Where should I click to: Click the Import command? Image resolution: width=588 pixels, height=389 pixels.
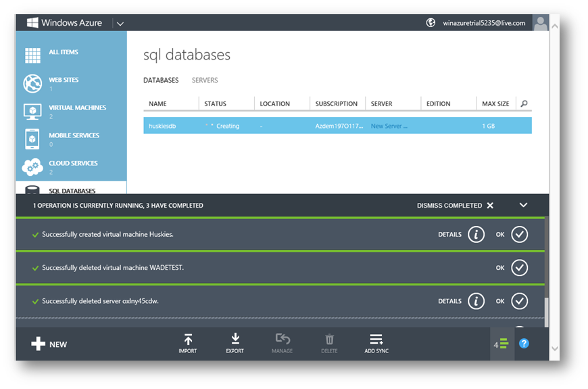[x=188, y=343]
